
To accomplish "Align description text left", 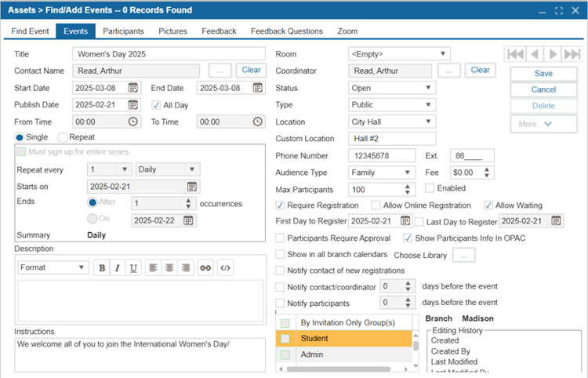I will [153, 267].
